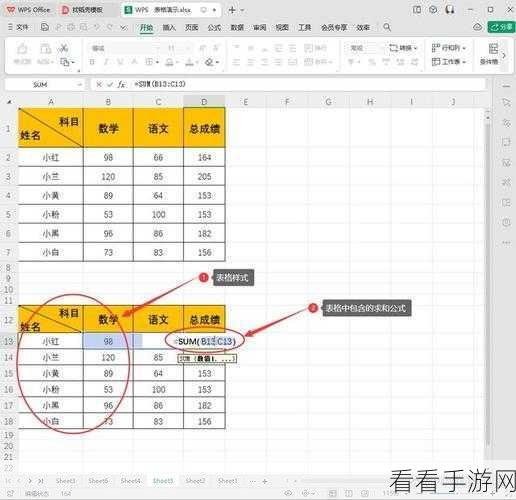
Task: Open the Name Box dropdown showing SUM
Action: click(79, 85)
